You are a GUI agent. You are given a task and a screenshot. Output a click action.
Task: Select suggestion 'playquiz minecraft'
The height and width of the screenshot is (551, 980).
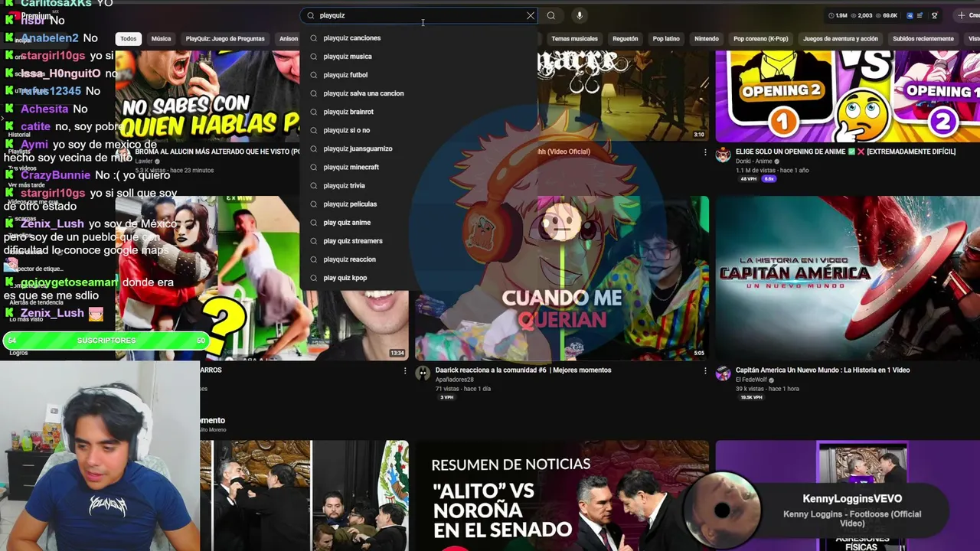point(419,167)
